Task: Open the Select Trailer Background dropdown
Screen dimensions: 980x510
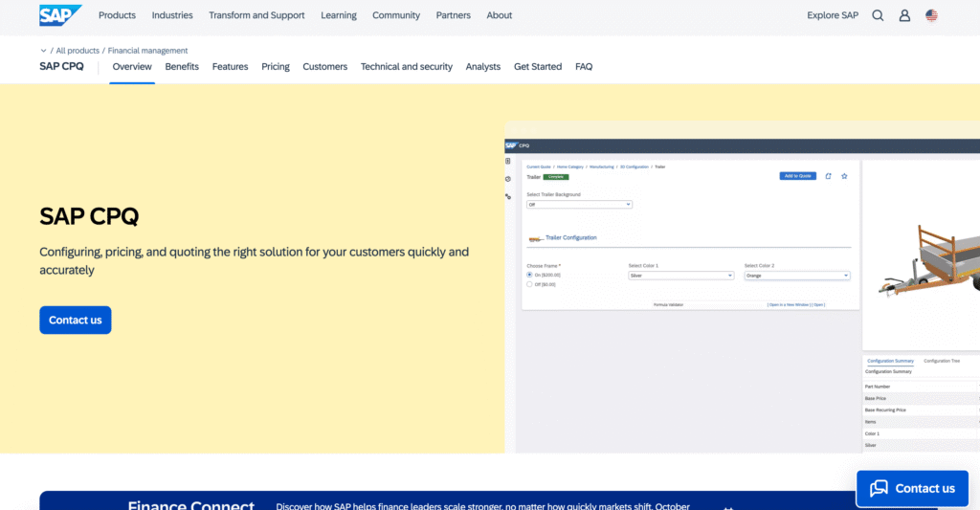Action: coord(579,205)
